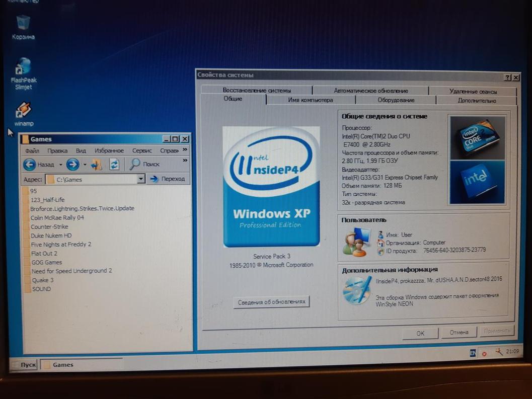The image size is (532, 399).
Task: Expand the address bar dropdown for C:\Games
Action: point(141,179)
